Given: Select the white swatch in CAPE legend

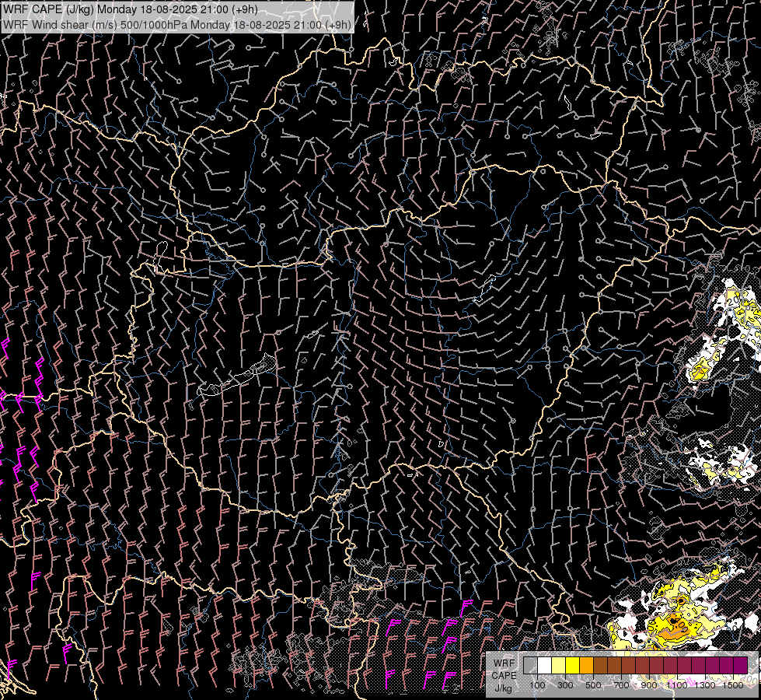Looking at the screenshot, I should (545, 665).
